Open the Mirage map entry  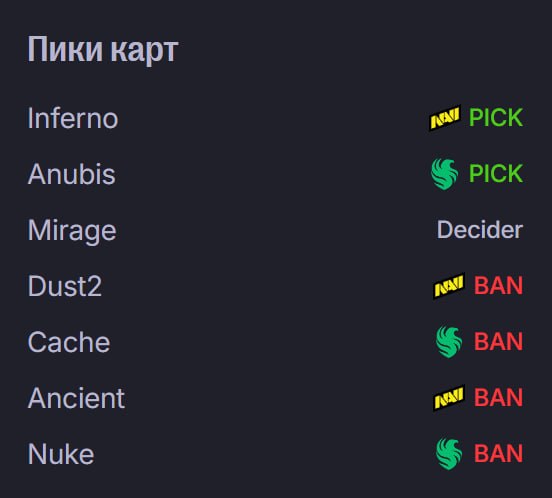click(72, 231)
